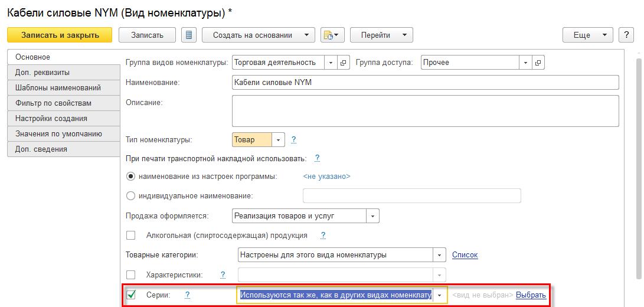Viewport: 644px width, 307px height.
Task: Open the Группа доступа value form icon
Action: point(537,63)
